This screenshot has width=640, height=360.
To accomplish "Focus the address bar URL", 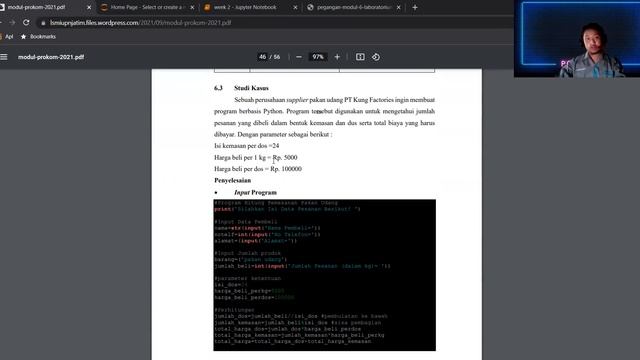I will [140, 23].
